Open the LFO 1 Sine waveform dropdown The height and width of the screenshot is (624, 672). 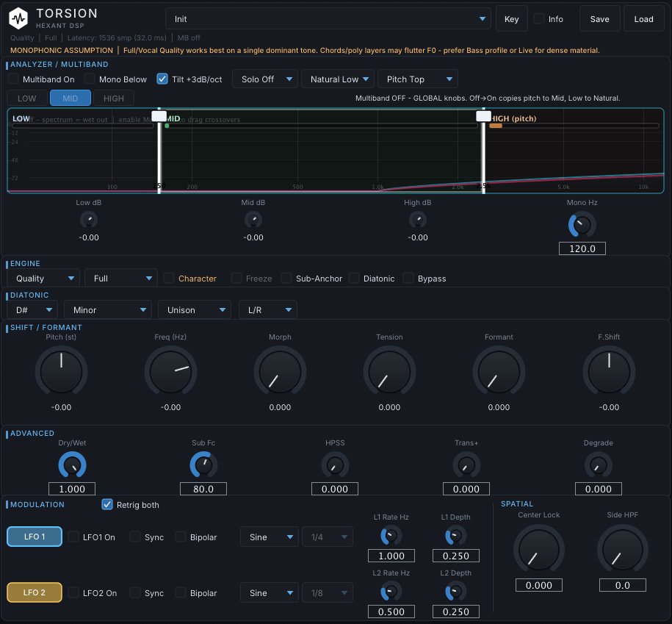tap(269, 537)
